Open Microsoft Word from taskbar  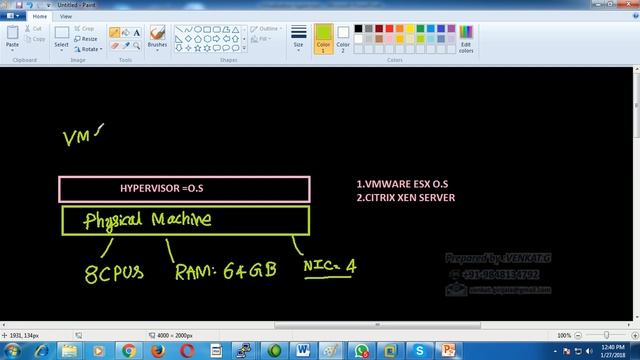point(303,351)
